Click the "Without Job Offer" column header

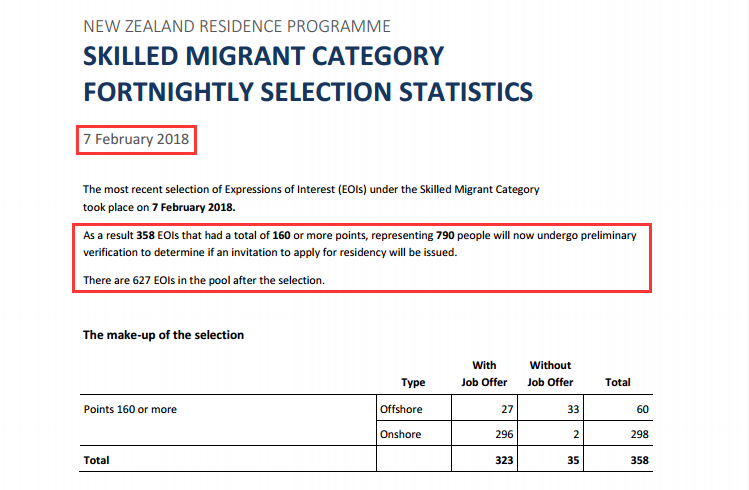(550, 373)
